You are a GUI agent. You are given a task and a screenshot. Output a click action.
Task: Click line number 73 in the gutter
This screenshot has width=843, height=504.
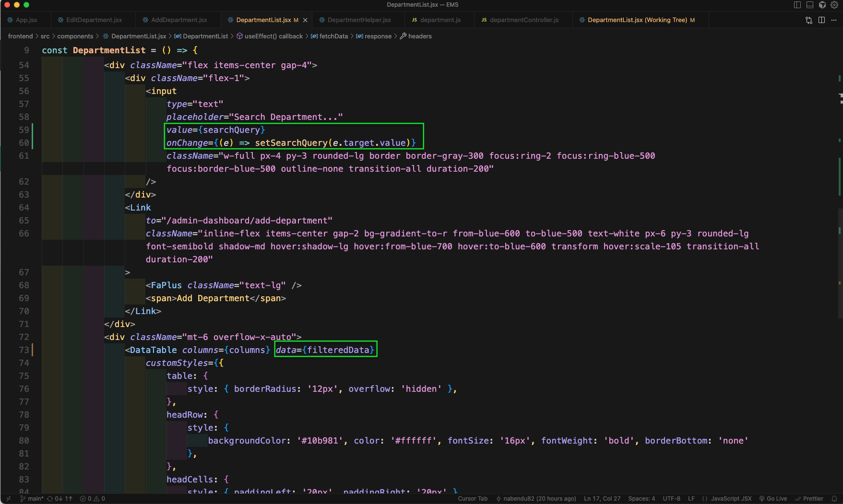(x=24, y=350)
